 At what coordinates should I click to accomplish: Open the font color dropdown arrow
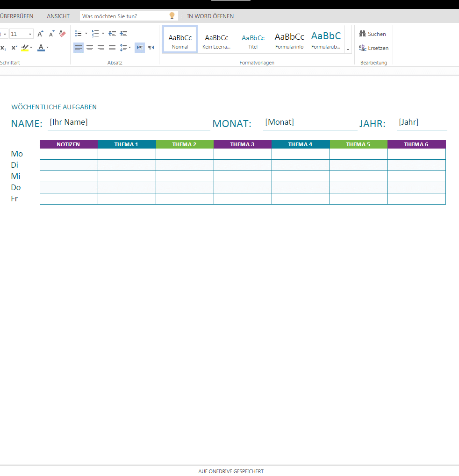pos(47,48)
